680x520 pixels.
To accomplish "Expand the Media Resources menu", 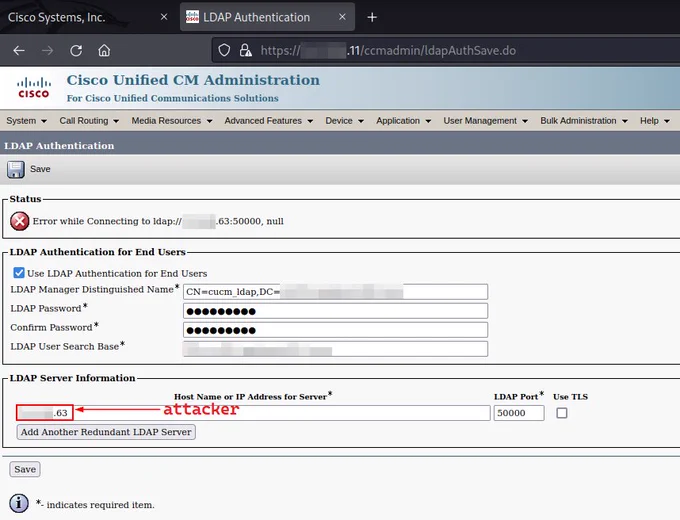I will [172, 121].
